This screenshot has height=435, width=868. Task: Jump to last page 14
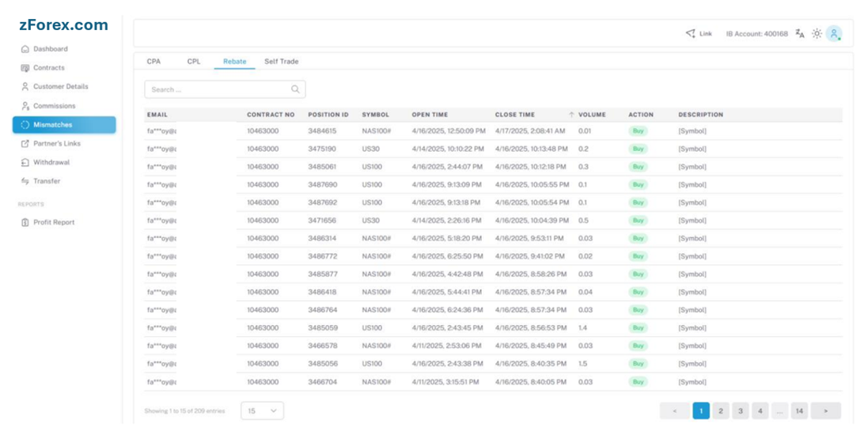799,410
